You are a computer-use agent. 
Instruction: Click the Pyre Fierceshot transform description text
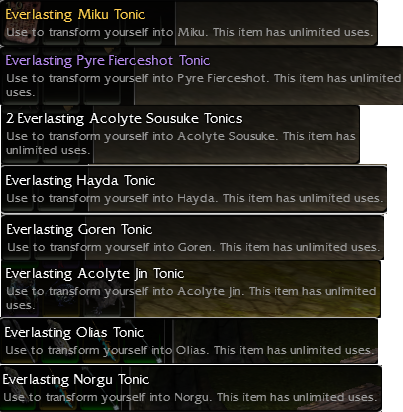coord(203,85)
